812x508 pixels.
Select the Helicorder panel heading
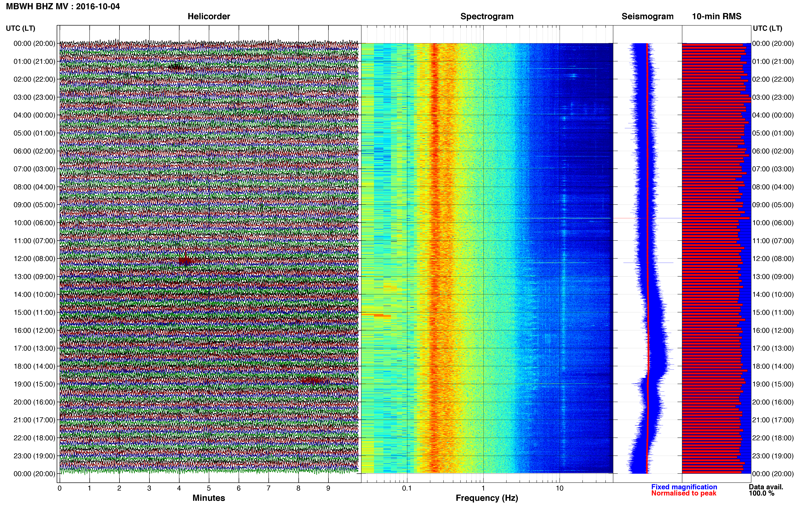(x=209, y=16)
